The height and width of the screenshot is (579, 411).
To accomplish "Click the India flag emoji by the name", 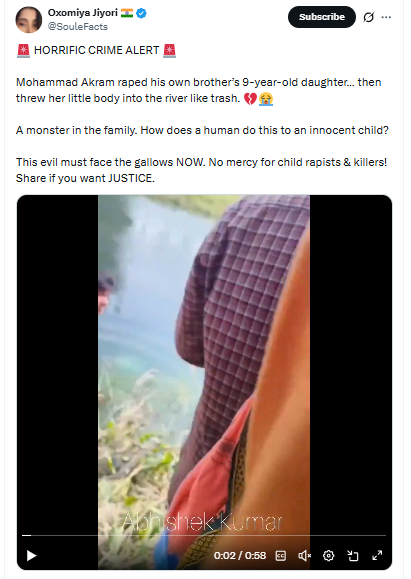I will coord(127,13).
